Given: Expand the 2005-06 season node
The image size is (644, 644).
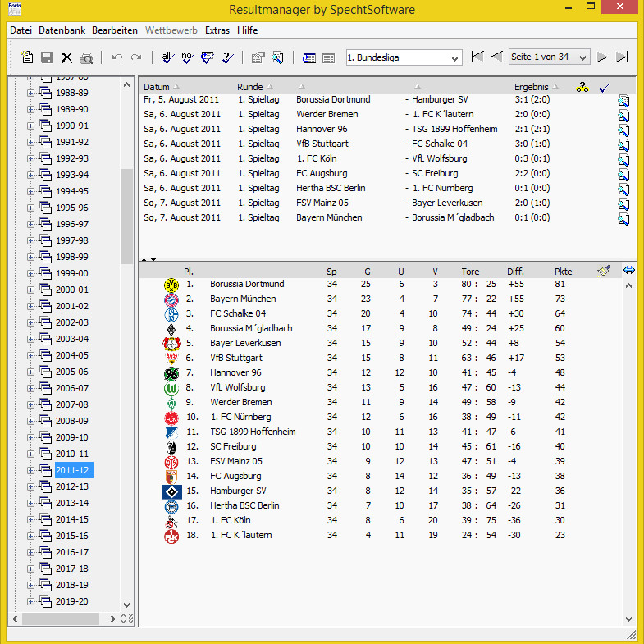Looking at the screenshot, I should tap(31, 372).
